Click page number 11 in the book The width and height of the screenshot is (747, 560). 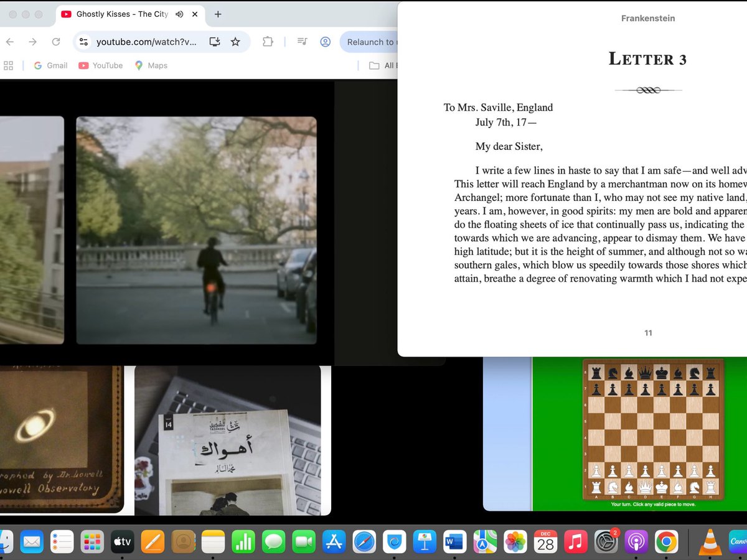tap(648, 333)
